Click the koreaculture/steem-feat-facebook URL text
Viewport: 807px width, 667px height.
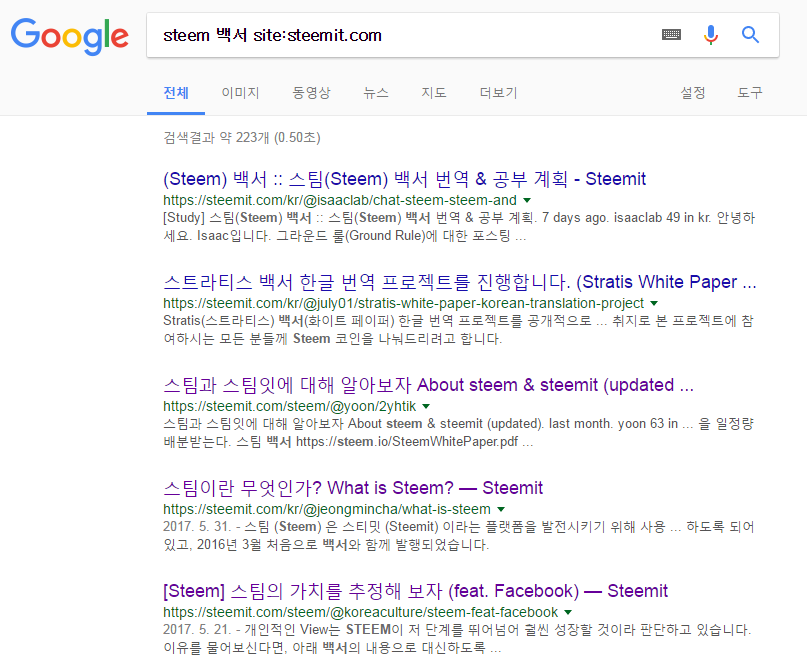(360, 612)
